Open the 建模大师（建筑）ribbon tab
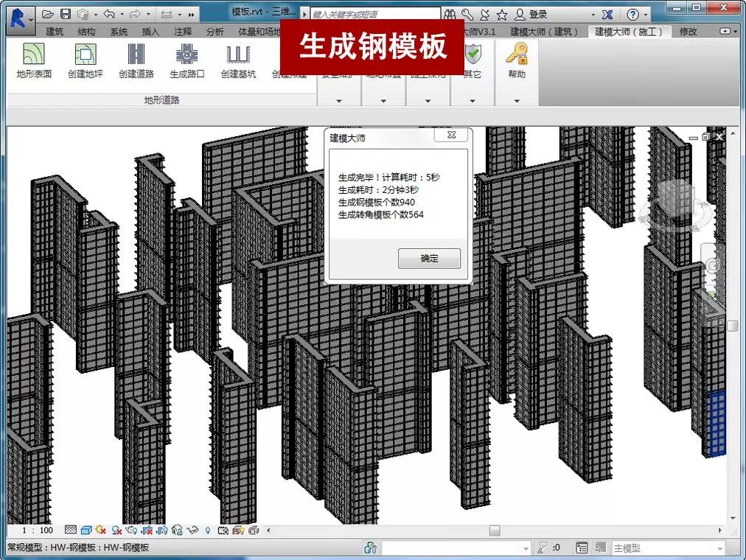 tap(544, 32)
